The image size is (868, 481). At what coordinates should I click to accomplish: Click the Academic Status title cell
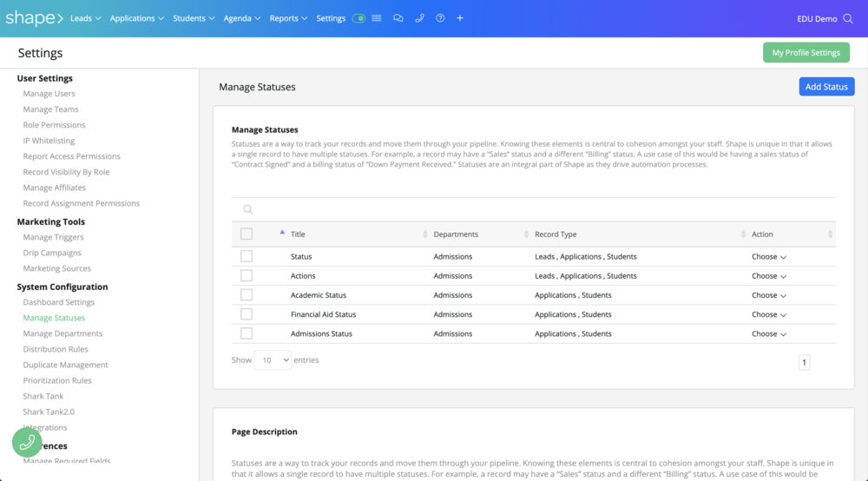319,295
